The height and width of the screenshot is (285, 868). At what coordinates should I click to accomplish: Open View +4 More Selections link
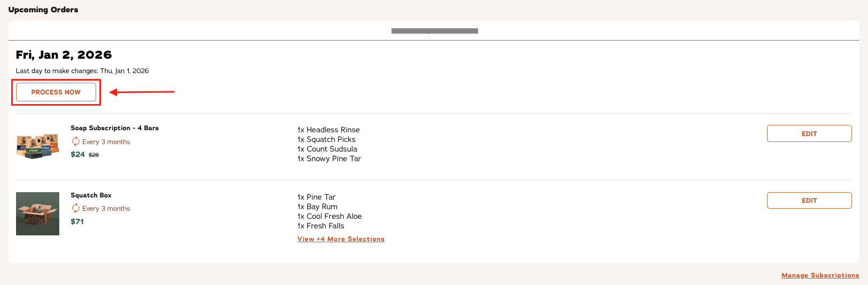click(x=341, y=239)
